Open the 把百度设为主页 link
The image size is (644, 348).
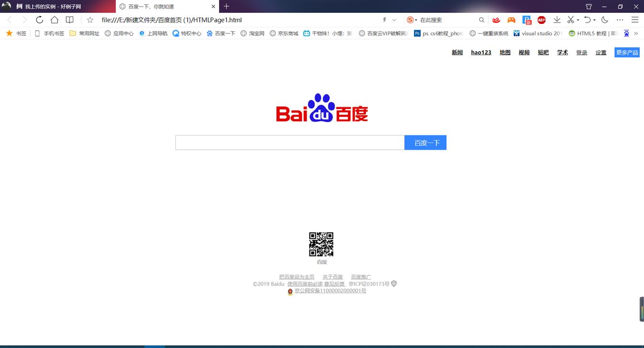(297, 277)
